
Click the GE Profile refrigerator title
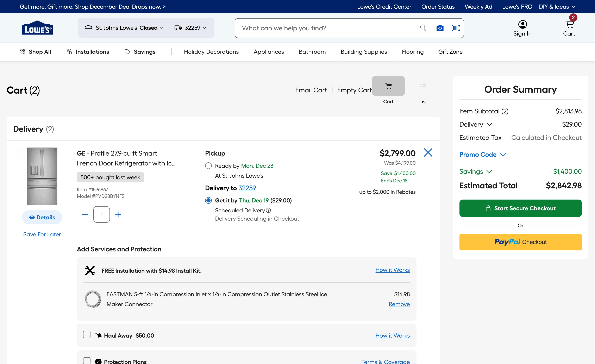click(126, 158)
